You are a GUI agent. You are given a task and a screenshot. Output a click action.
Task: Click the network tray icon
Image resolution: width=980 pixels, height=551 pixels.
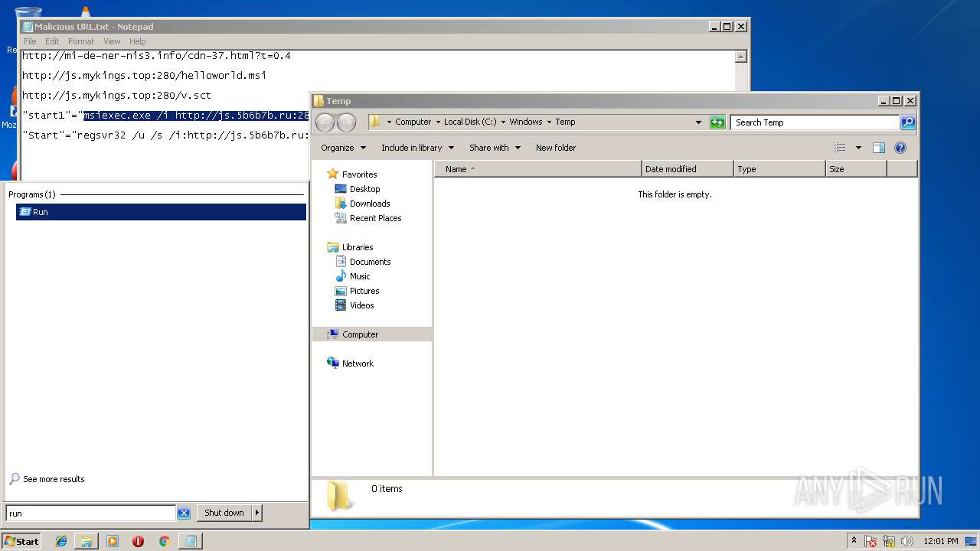[x=889, y=541]
